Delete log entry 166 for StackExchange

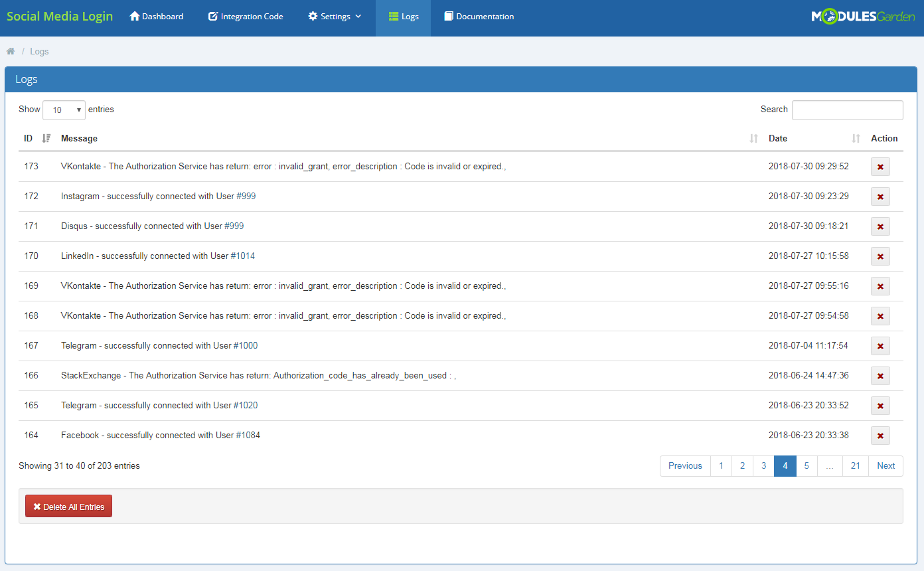pyautogui.click(x=880, y=376)
